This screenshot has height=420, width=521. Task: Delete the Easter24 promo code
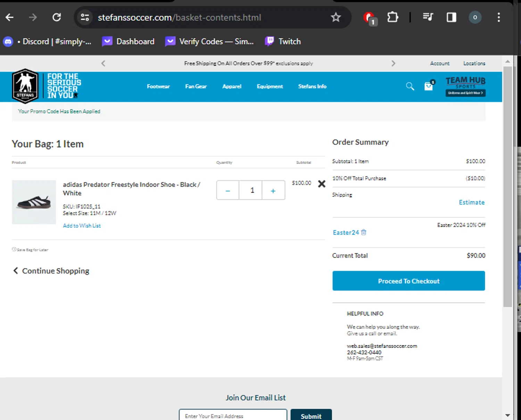364,232
